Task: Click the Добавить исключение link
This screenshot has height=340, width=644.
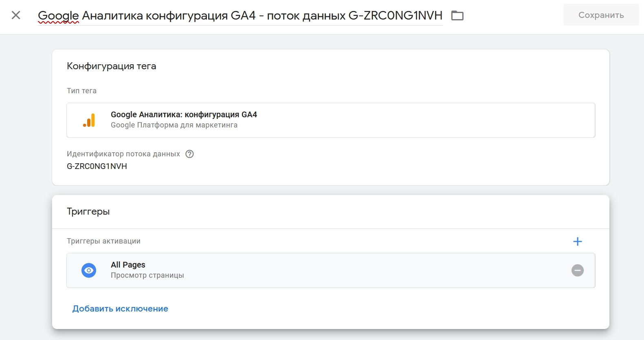Action: click(x=120, y=309)
